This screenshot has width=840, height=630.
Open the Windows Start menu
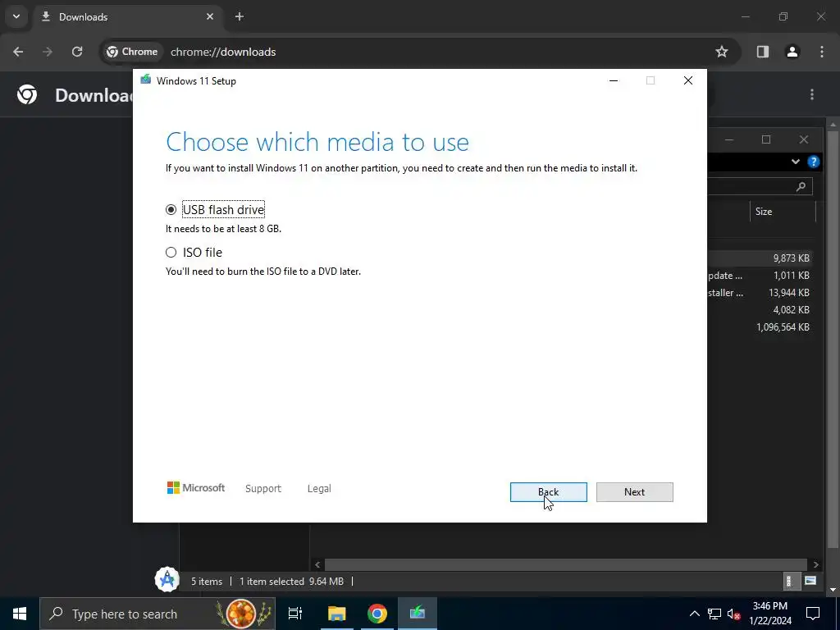tap(20, 614)
